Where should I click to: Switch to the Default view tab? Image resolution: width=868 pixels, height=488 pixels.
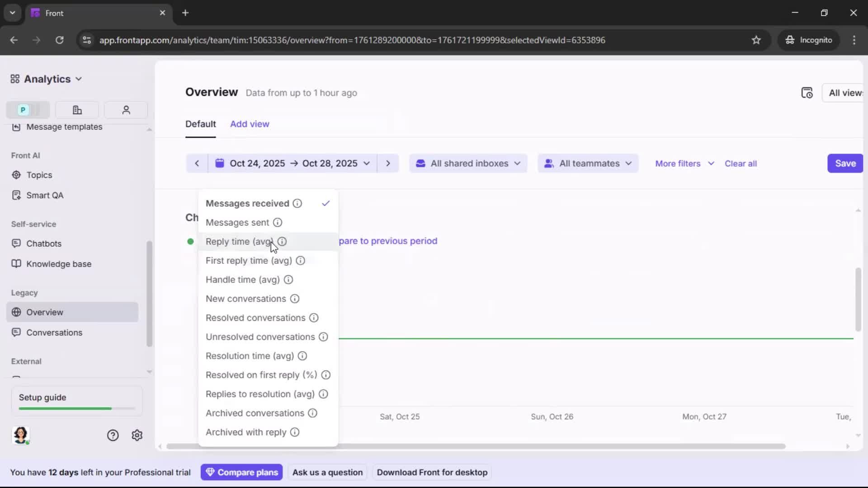pos(201,124)
